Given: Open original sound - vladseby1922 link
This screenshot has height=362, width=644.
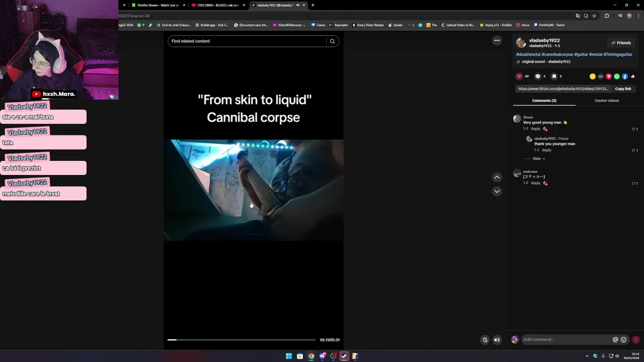Looking at the screenshot, I should [x=546, y=62].
